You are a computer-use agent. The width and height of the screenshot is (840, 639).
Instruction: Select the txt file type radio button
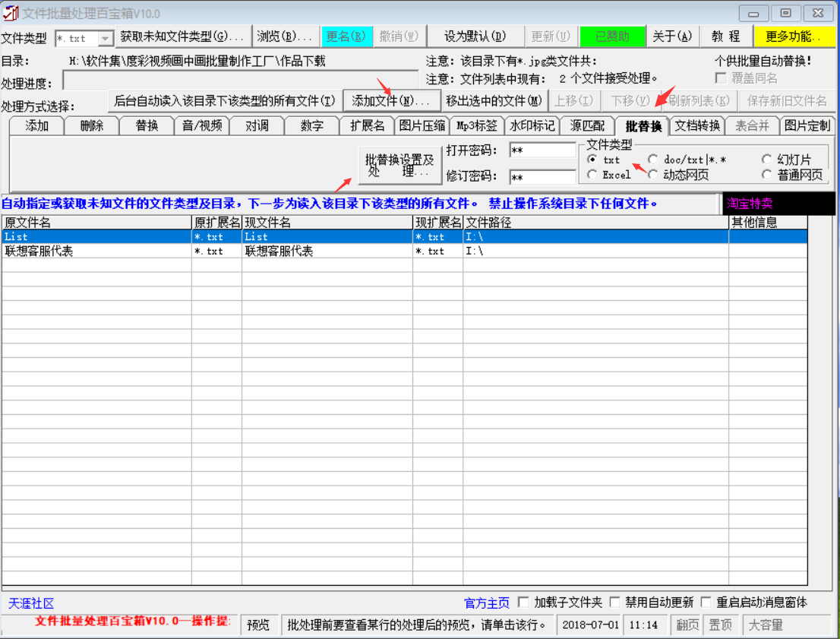click(593, 160)
